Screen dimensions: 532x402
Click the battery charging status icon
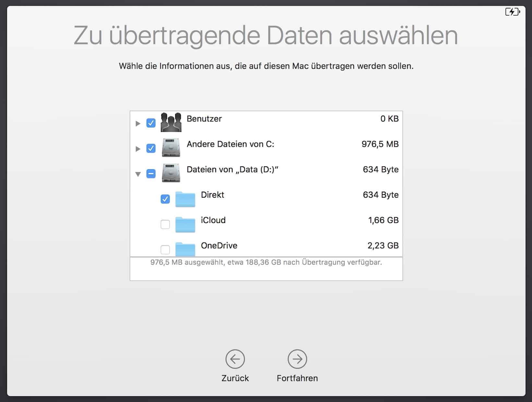pos(513,12)
